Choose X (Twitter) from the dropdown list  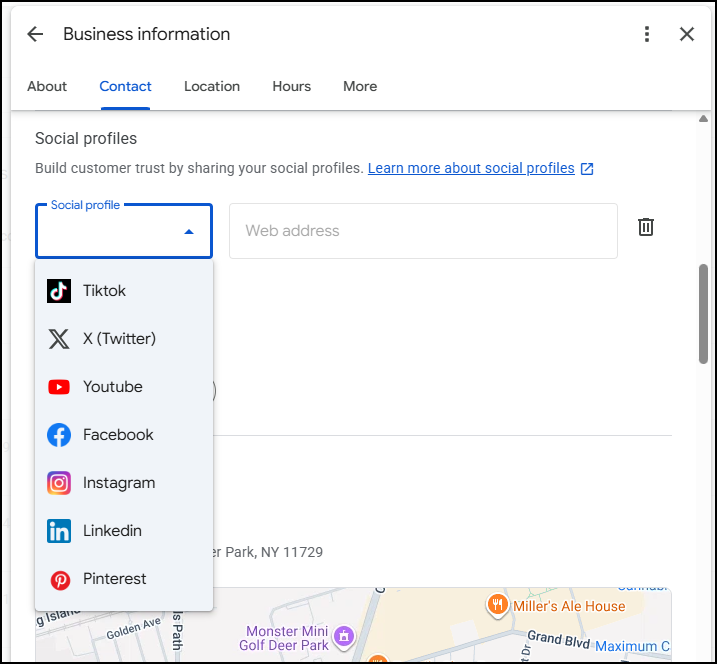(x=124, y=339)
